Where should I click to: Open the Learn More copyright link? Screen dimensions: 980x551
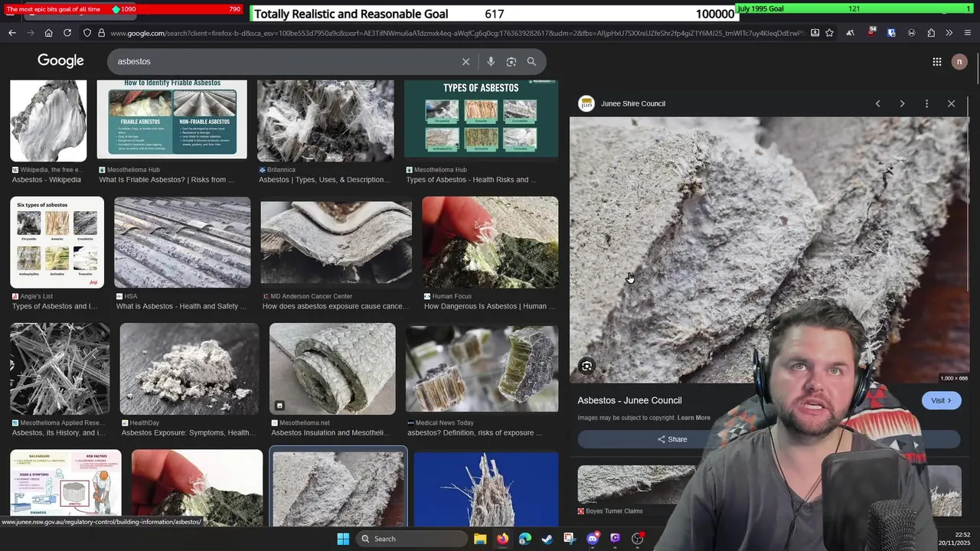point(694,418)
